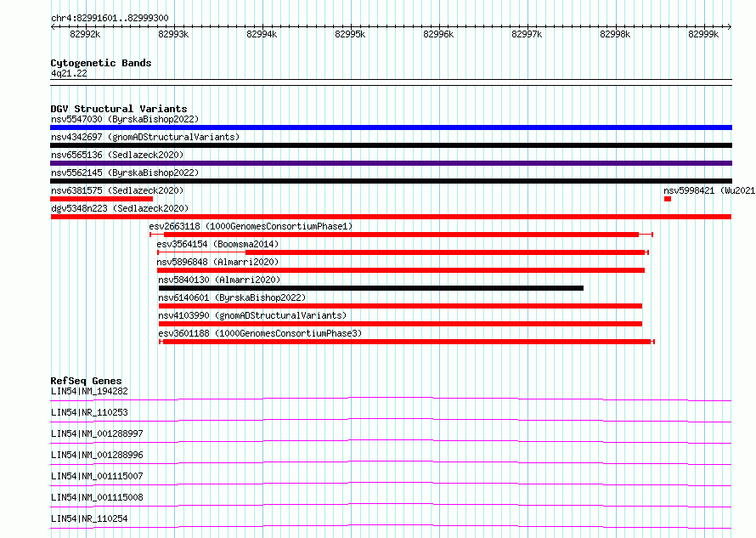Click the esv3564154 red variant bar

[403, 252]
